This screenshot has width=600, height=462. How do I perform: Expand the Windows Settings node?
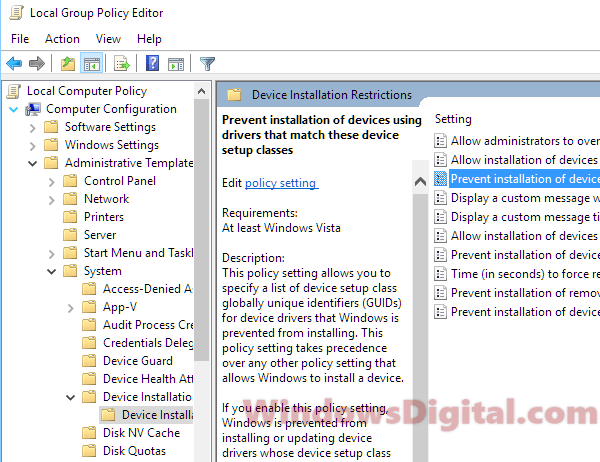[33, 145]
